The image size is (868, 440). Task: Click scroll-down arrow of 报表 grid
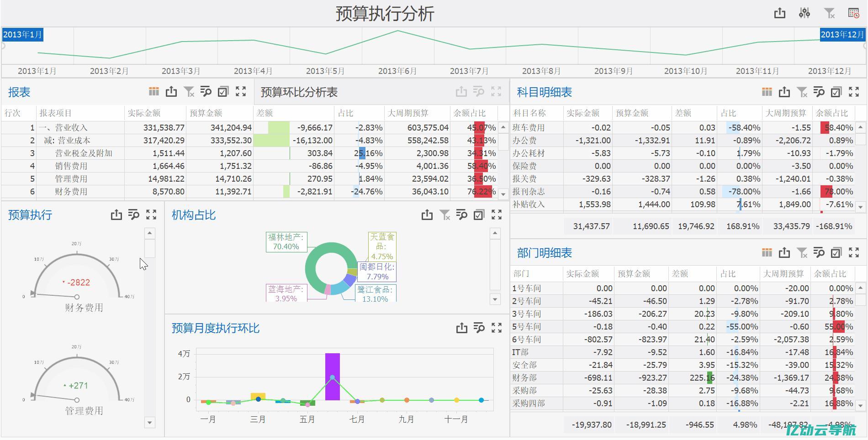click(503, 194)
